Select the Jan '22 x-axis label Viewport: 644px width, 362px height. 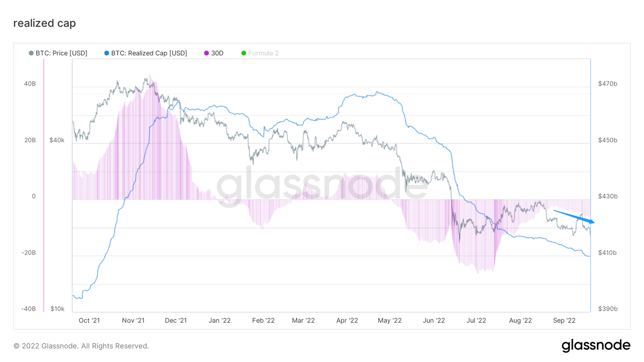pos(219,320)
